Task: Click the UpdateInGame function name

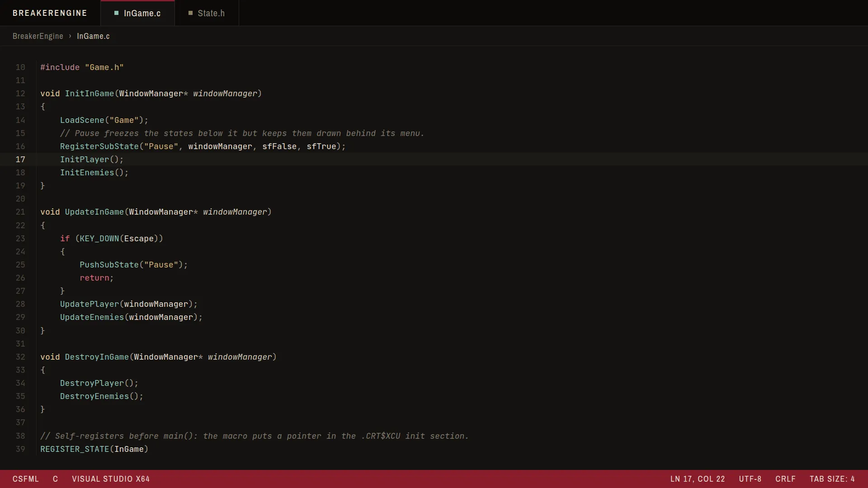Action: pos(94,212)
